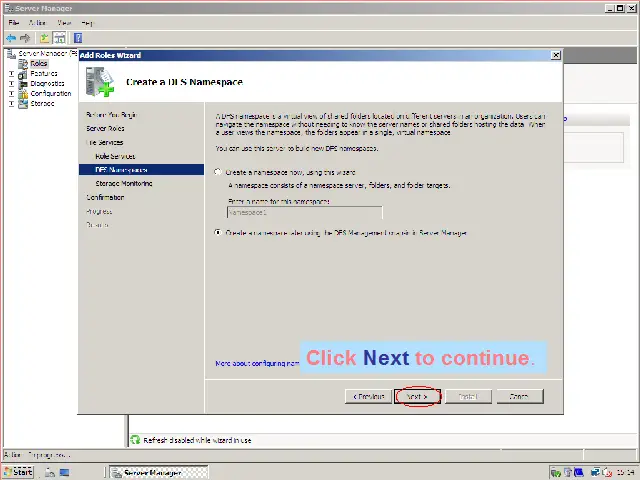Viewport: 640px width, 480px height.
Task: Go to Server Roles wizard step
Action: coord(105,129)
